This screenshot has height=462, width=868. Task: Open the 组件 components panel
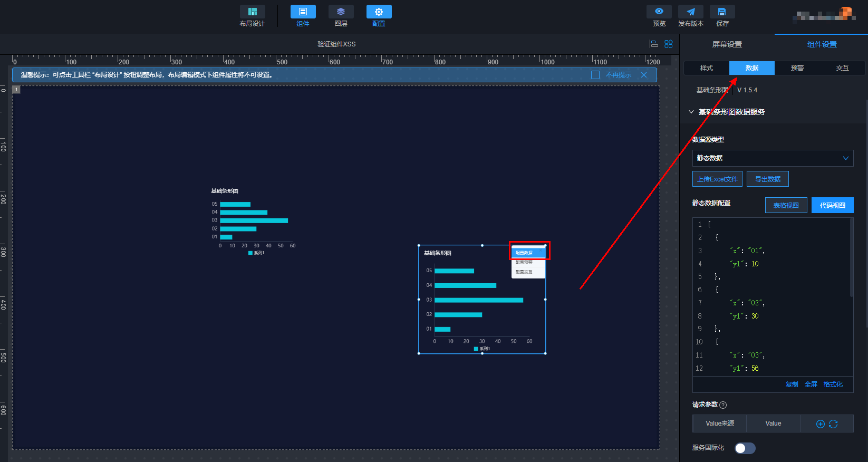pyautogui.click(x=303, y=16)
